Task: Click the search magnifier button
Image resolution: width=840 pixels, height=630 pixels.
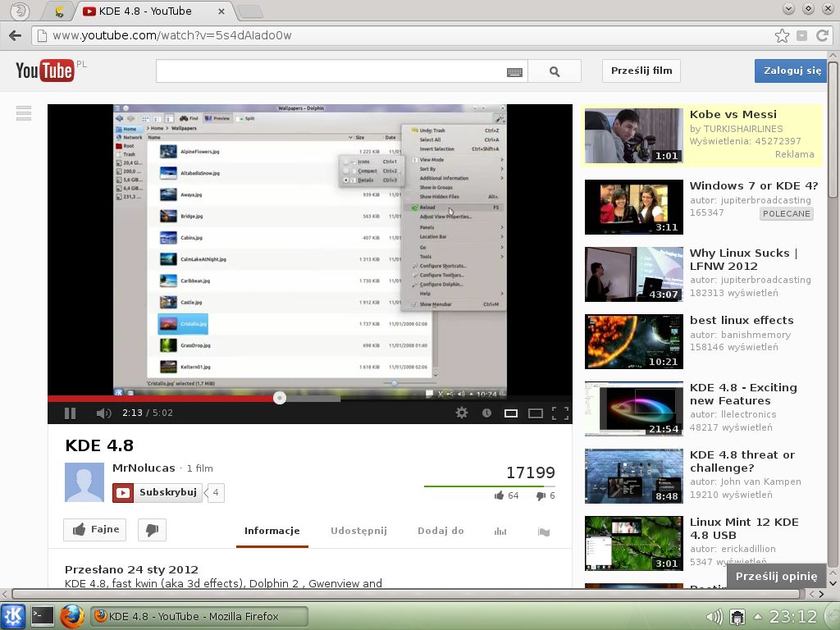Action: pyautogui.click(x=555, y=71)
